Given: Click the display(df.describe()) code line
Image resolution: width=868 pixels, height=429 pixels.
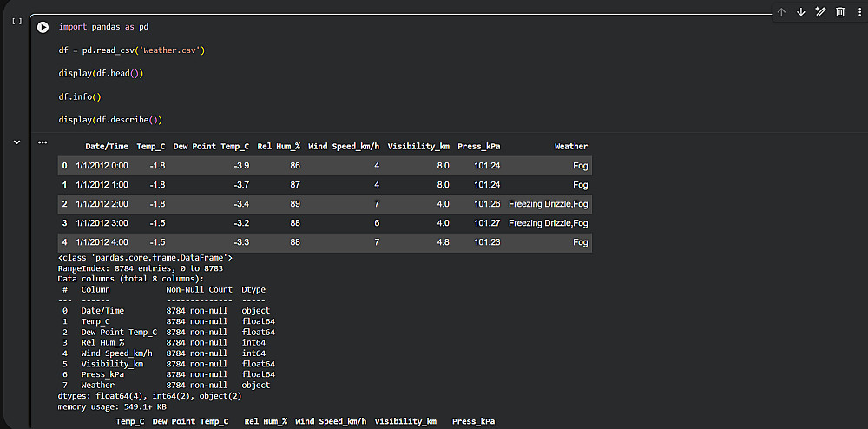Looking at the screenshot, I should pos(110,120).
